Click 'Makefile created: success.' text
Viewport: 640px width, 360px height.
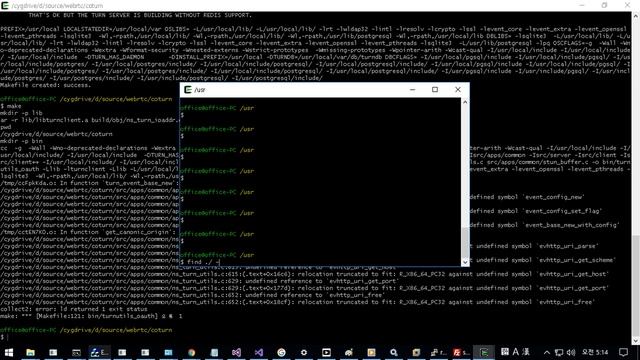45,85
